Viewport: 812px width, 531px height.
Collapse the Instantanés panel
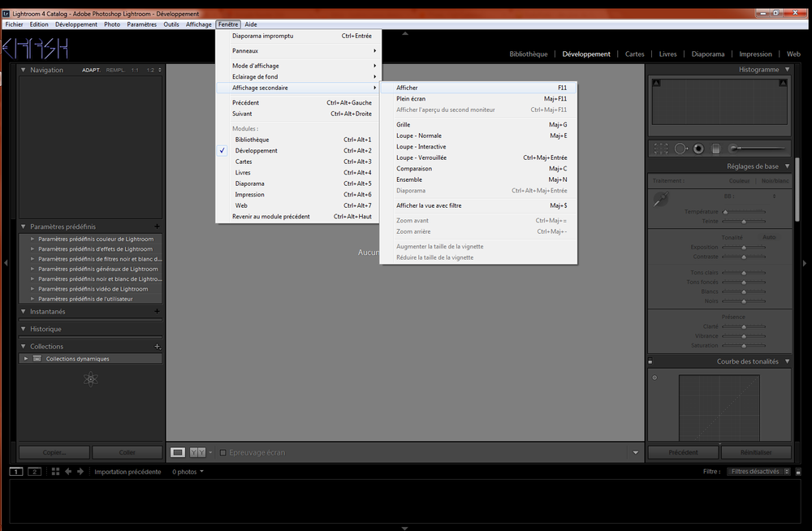(x=24, y=311)
